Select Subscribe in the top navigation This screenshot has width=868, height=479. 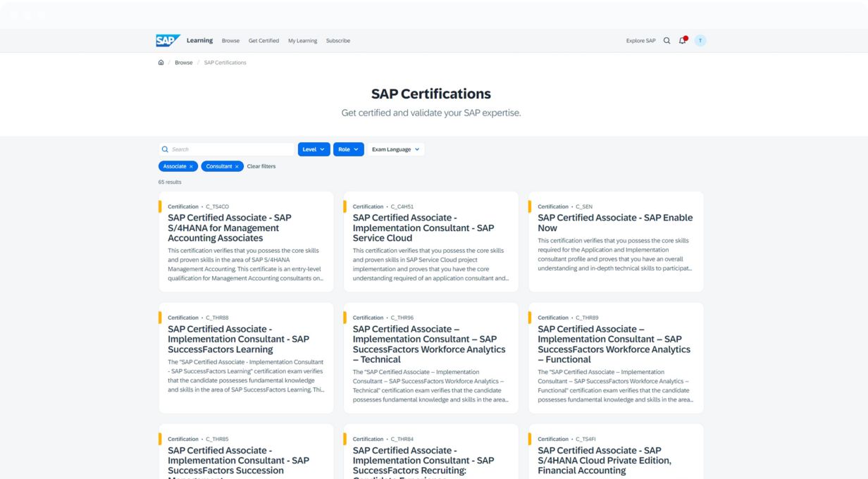click(337, 41)
